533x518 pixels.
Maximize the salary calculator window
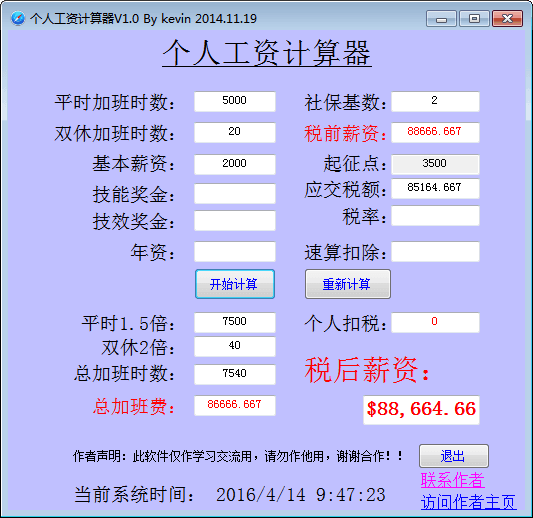(474, 18)
